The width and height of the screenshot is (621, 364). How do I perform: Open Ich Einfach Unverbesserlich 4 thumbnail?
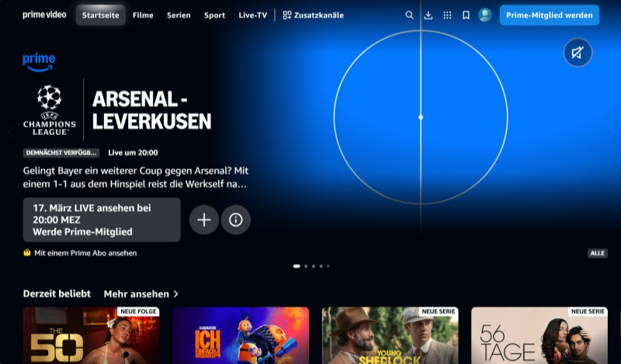[x=241, y=335]
